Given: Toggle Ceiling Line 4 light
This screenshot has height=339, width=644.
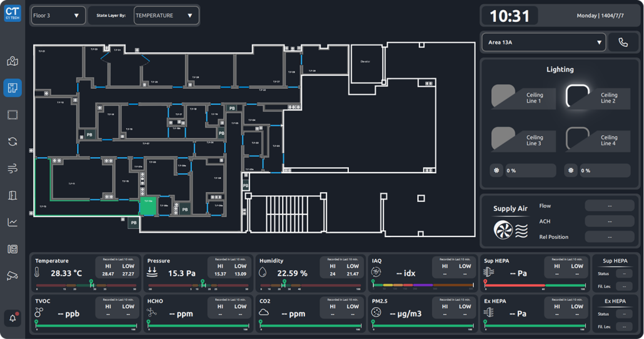Looking at the screenshot, I should (578, 139).
